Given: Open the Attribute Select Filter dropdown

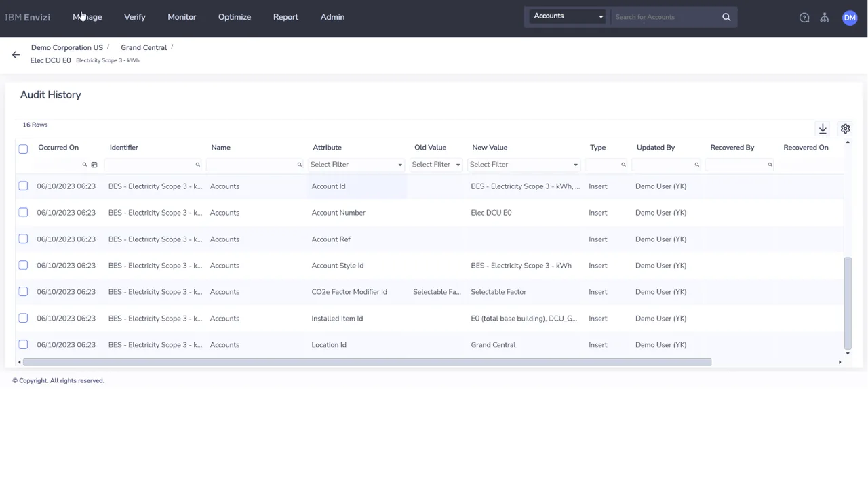Looking at the screenshot, I should [x=357, y=165].
